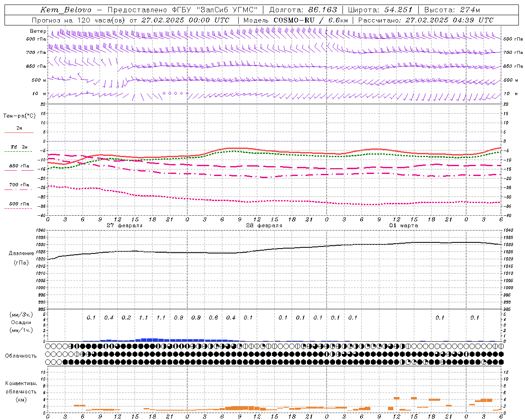This screenshot has height=420, width=525.
Task: Click the date label 27 февраля
Action: 125,225
